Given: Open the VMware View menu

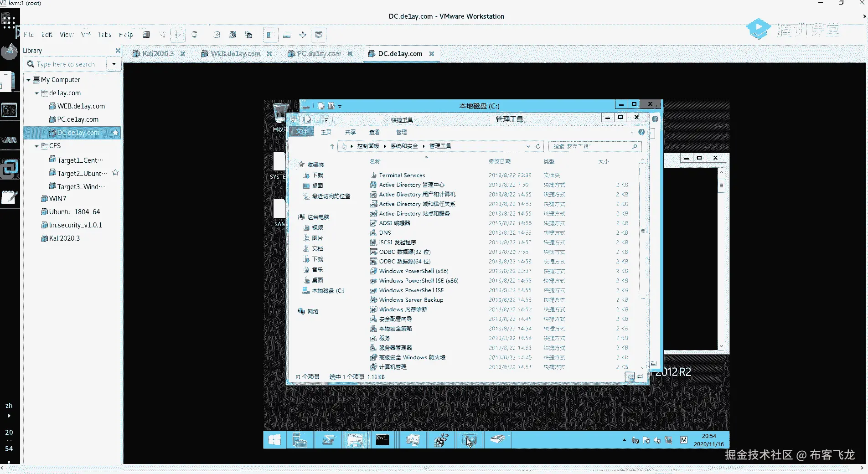Looking at the screenshot, I should click(x=66, y=35).
